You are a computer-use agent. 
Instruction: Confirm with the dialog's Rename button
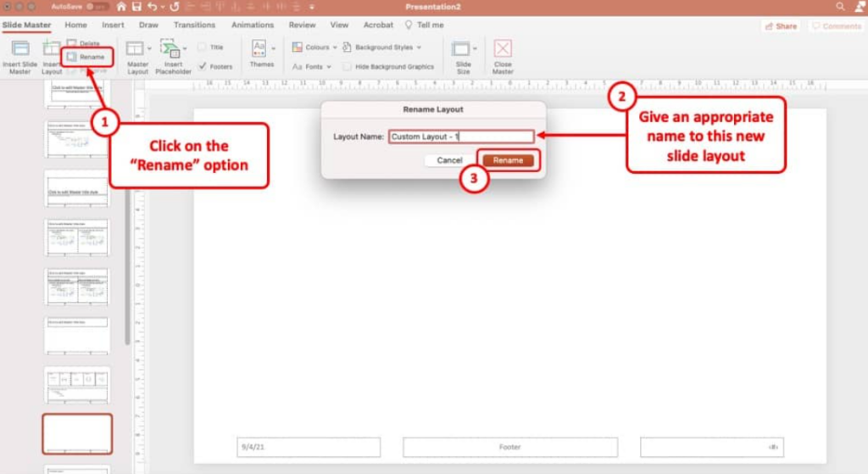pyautogui.click(x=508, y=160)
